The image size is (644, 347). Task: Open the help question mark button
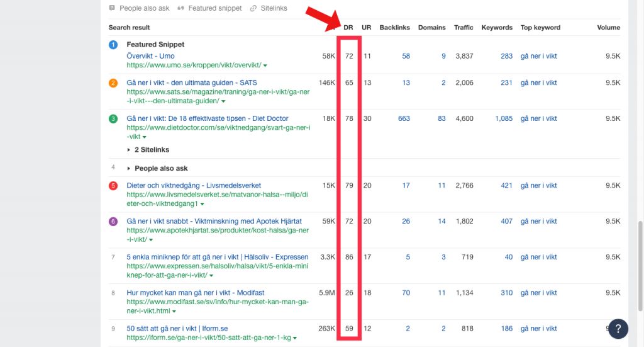pyautogui.click(x=618, y=329)
